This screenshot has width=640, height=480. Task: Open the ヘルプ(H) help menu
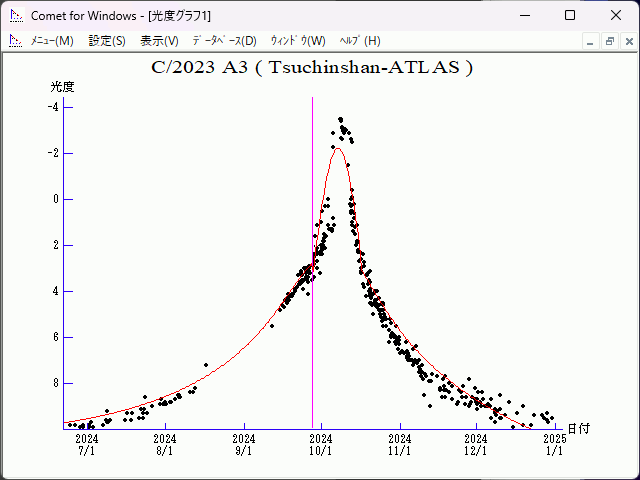[360, 41]
